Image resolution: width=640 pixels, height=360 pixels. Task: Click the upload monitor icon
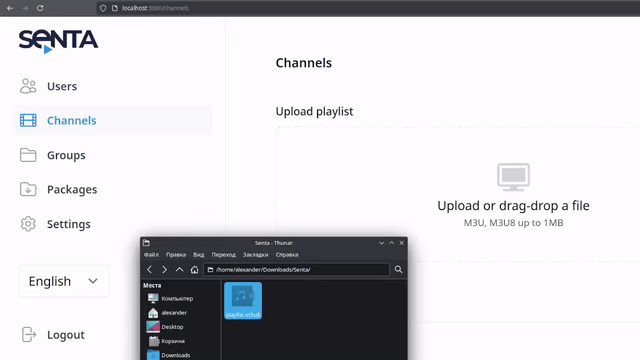click(x=513, y=177)
